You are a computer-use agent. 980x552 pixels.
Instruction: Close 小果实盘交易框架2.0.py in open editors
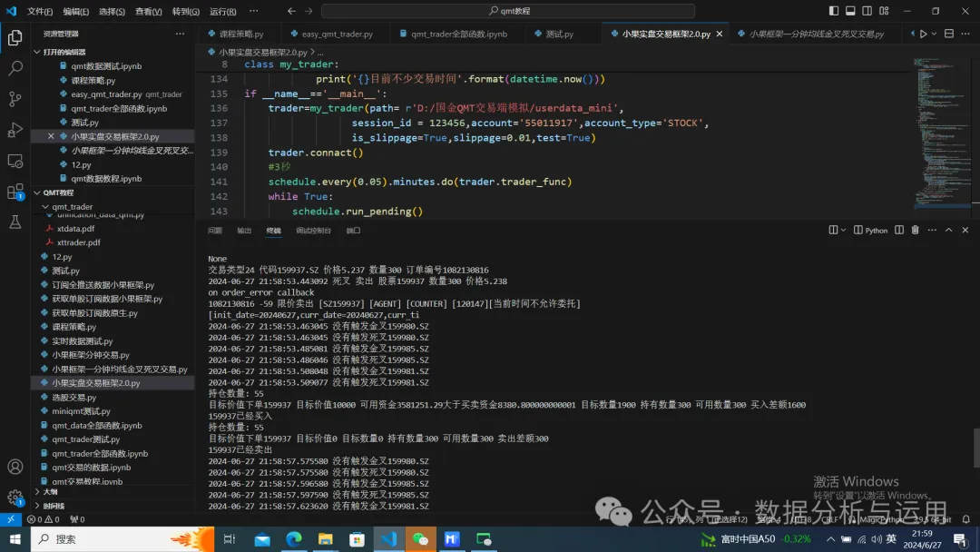click(x=51, y=135)
